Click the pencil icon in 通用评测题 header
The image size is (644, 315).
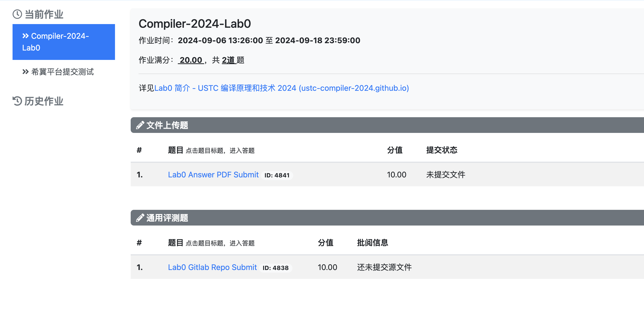point(140,218)
